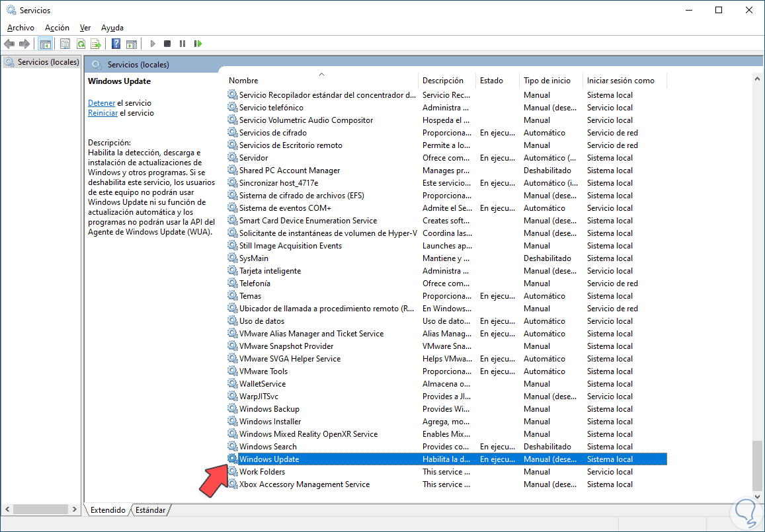Select the Tarjeta inteligente service
765x532 pixels.
coord(447,271)
